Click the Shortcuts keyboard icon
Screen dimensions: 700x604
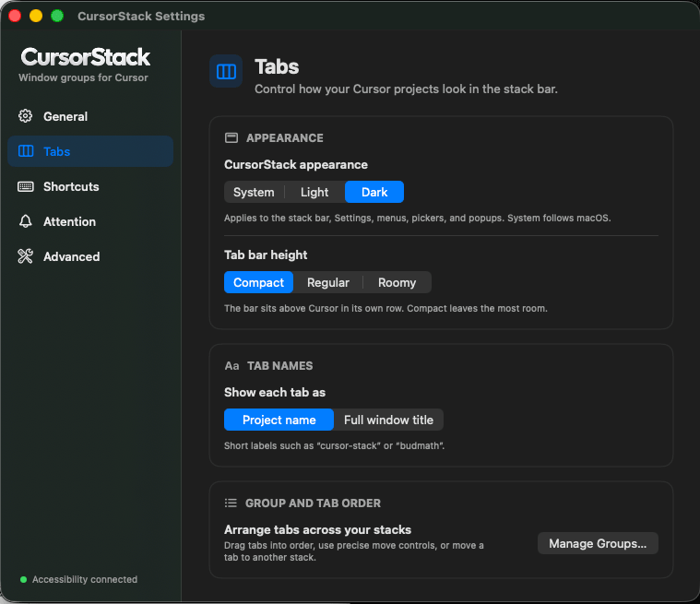pyautogui.click(x=26, y=186)
